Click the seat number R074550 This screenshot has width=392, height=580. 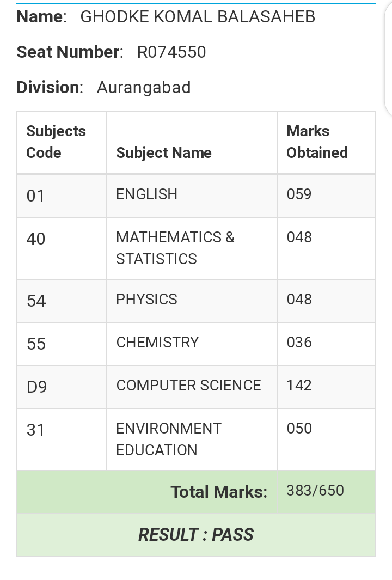click(171, 52)
